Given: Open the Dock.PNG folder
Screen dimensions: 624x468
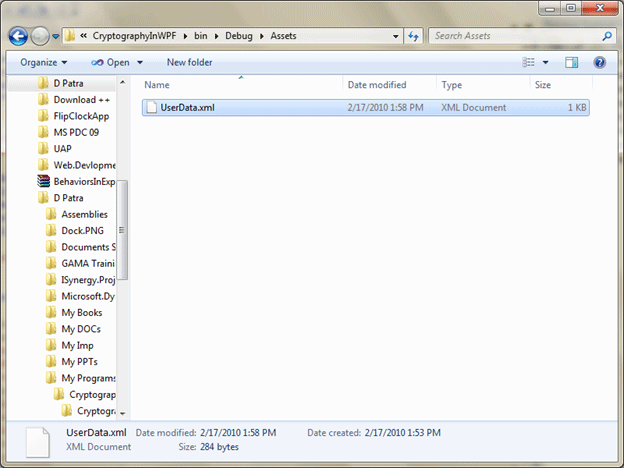Looking at the screenshot, I should (x=82, y=230).
